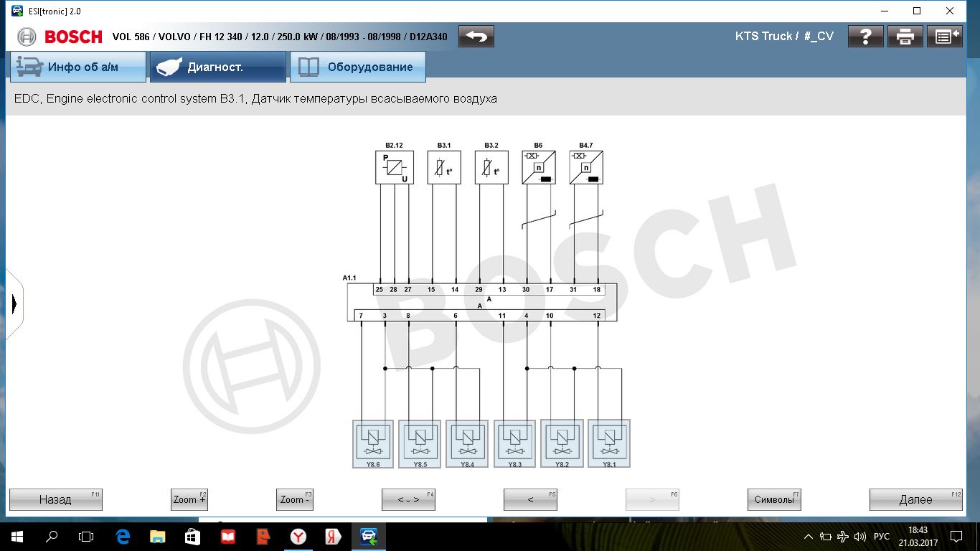Select speed sensor B4.7 symbol
Screen dimensions: 980x551
pos(586,167)
